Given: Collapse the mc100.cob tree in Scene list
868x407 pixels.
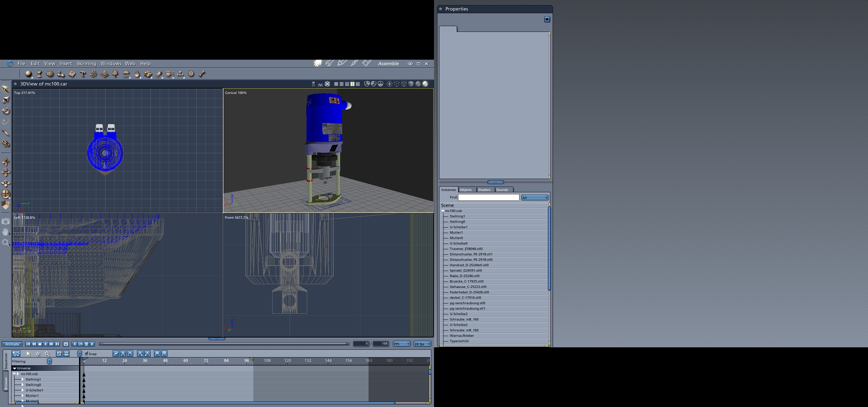Looking at the screenshot, I should (443, 211).
